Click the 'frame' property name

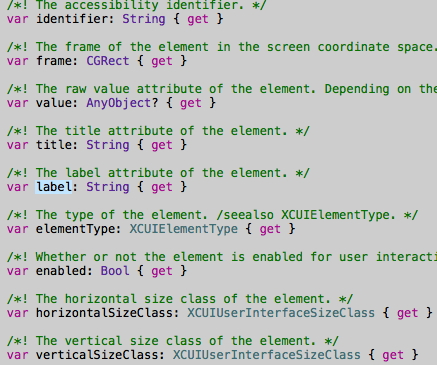(54, 61)
